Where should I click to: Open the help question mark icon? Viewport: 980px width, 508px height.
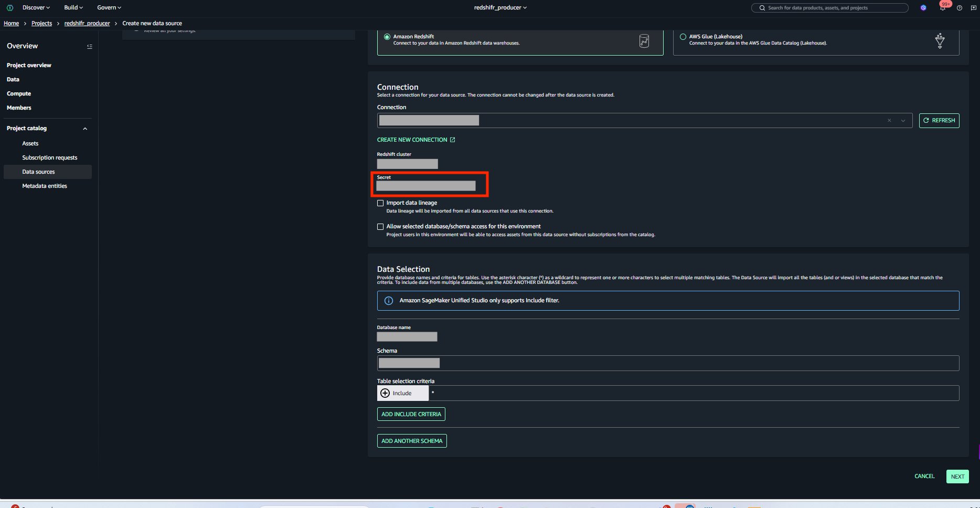[x=959, y=8]
